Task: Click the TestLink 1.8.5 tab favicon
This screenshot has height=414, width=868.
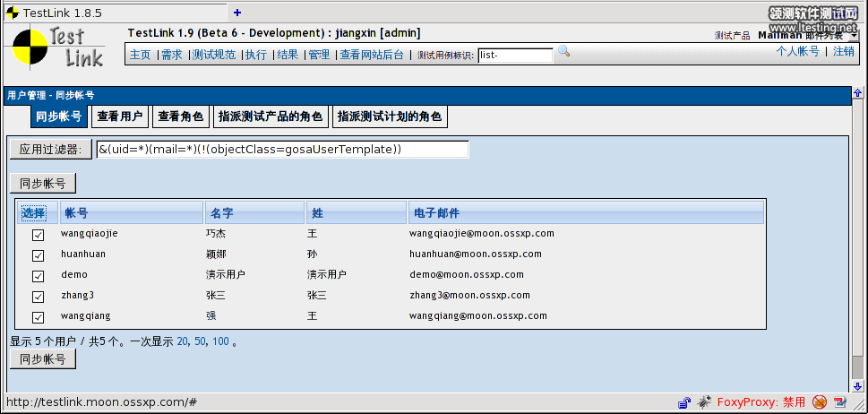Action: (13, 13)
